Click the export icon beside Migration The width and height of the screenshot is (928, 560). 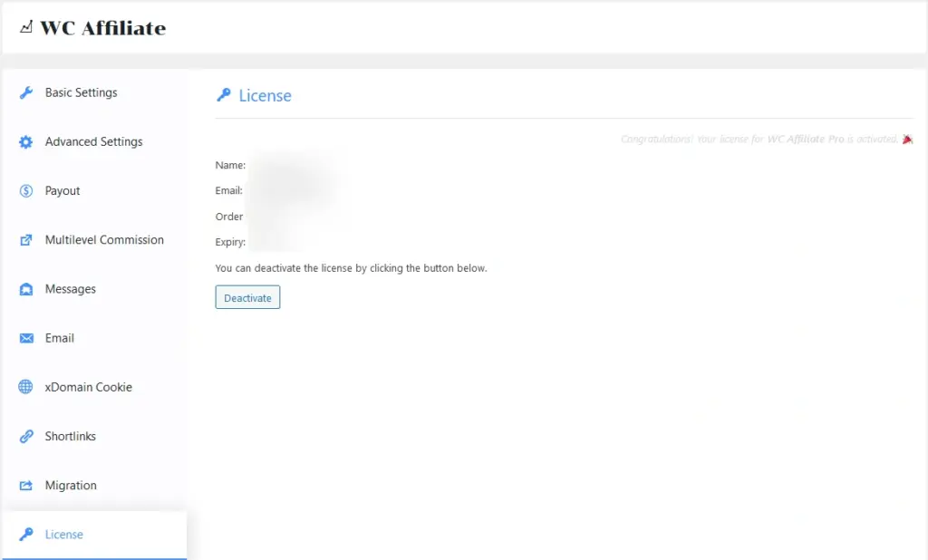(26, 486)
